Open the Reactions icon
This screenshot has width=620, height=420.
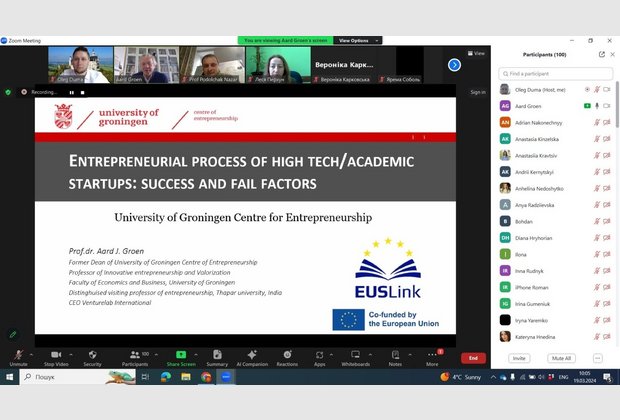[287, 354]
